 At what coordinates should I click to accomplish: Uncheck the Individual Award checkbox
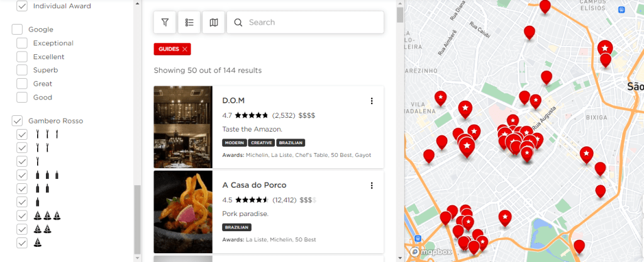22,6
